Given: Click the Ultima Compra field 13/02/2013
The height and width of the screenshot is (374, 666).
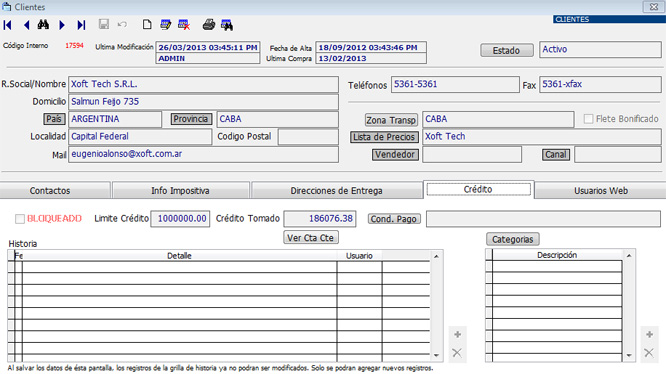Looking at the screenshot, I should point(371,59).
